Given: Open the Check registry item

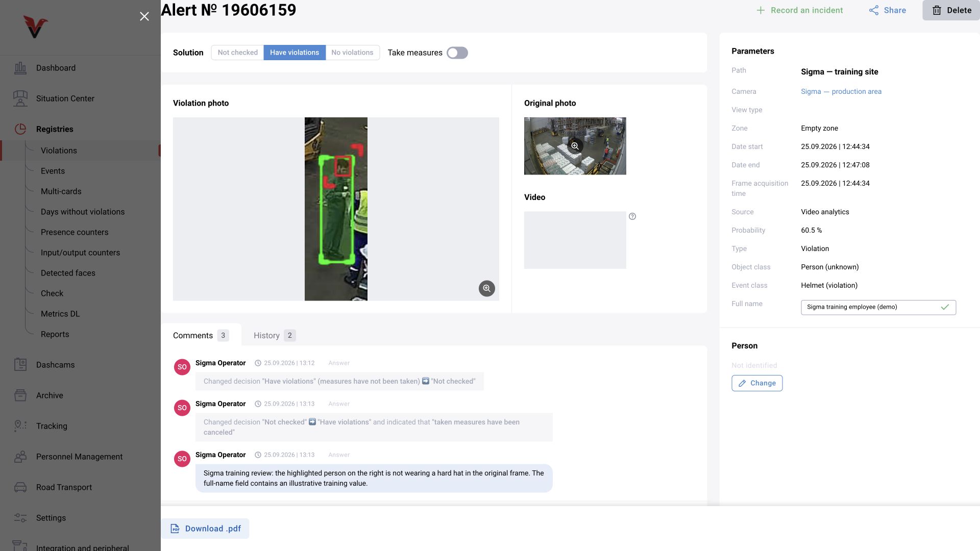Looking at the screenshot, I should point(52,293).
